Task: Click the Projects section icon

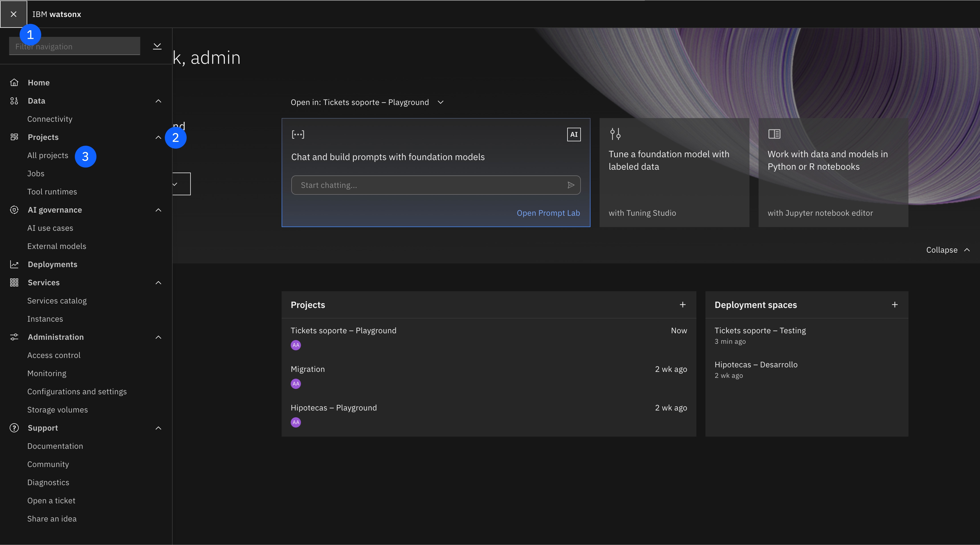Action: click(x=14, y=137)
